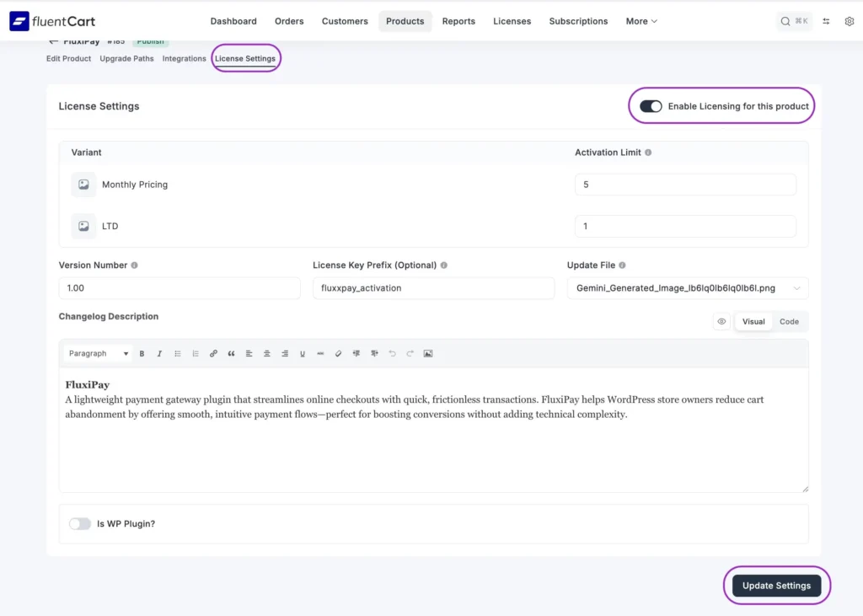This screenshot has height=616, width=863.
Task: Open the Paragraph style dropdown
Action: (97, 353)
